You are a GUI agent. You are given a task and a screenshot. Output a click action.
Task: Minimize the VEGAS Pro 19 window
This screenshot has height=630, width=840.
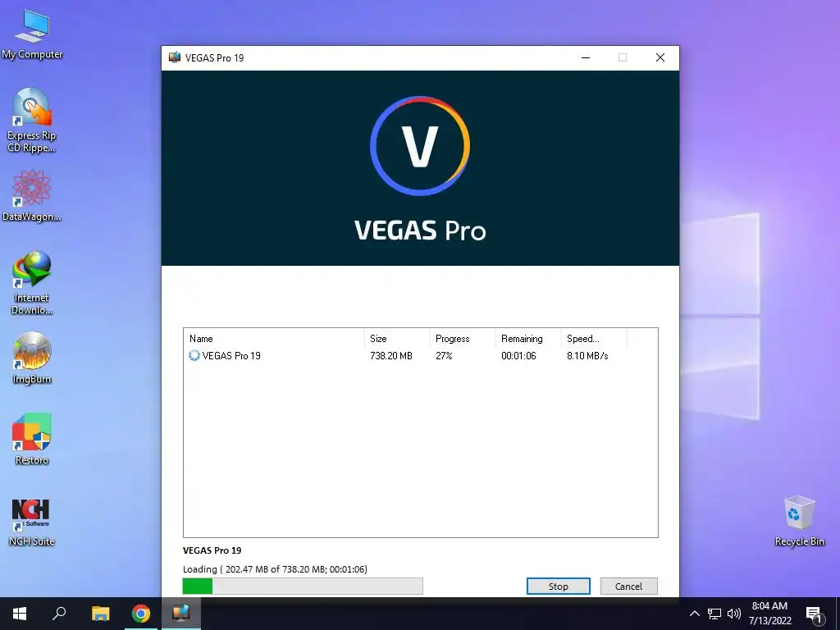point(586,57)
